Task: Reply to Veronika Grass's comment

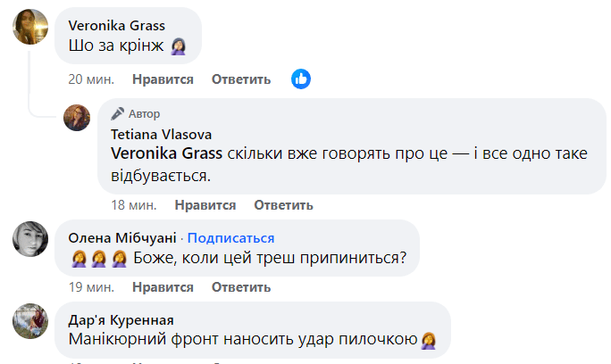Action: pos(241,79)
